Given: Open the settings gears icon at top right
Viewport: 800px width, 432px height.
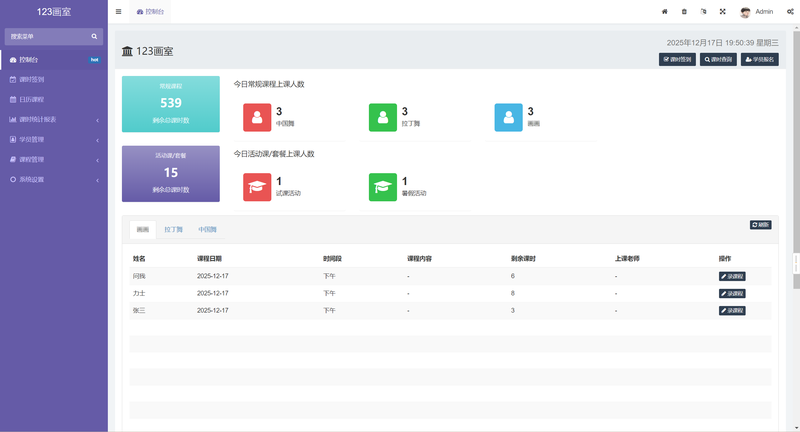Looking at the screenshot, I should 790,12.
